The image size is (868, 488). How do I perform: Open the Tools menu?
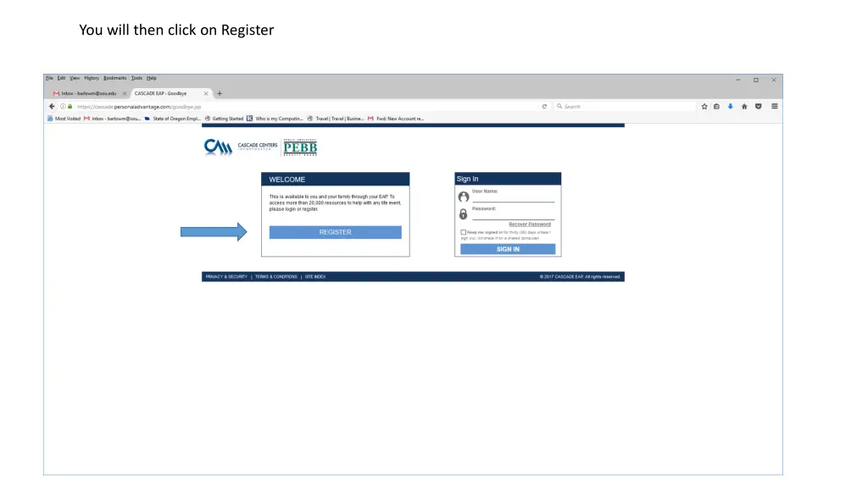pyautogui.click(x=136, y=78)
